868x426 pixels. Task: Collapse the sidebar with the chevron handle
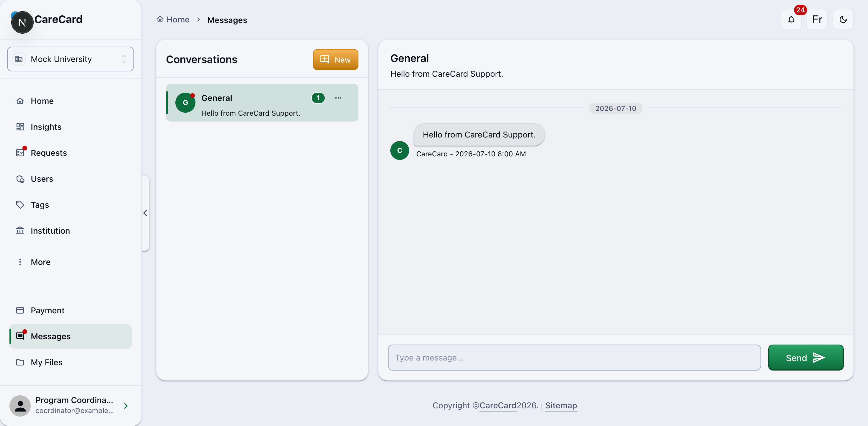[x=145, y=213]
